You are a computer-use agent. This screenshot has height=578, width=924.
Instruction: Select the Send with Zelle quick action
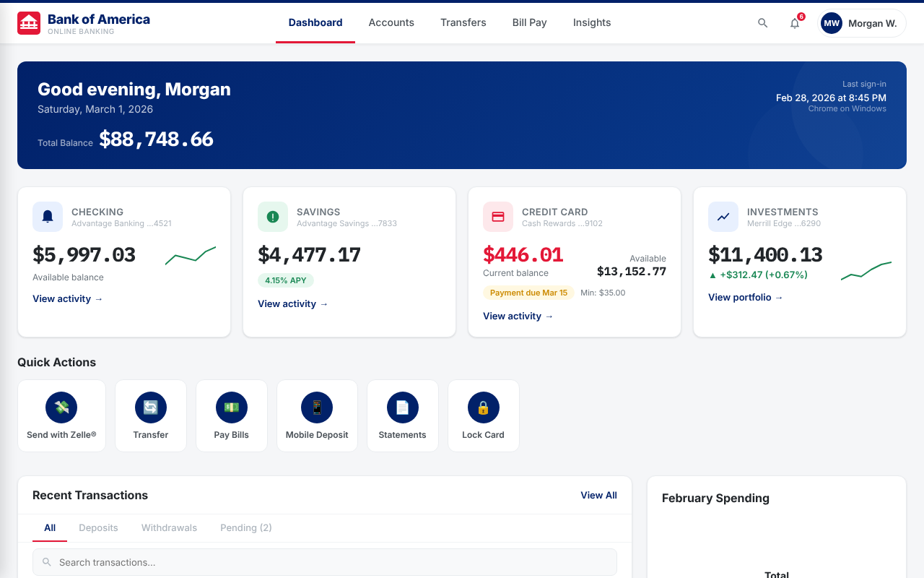tap(61, 407)
